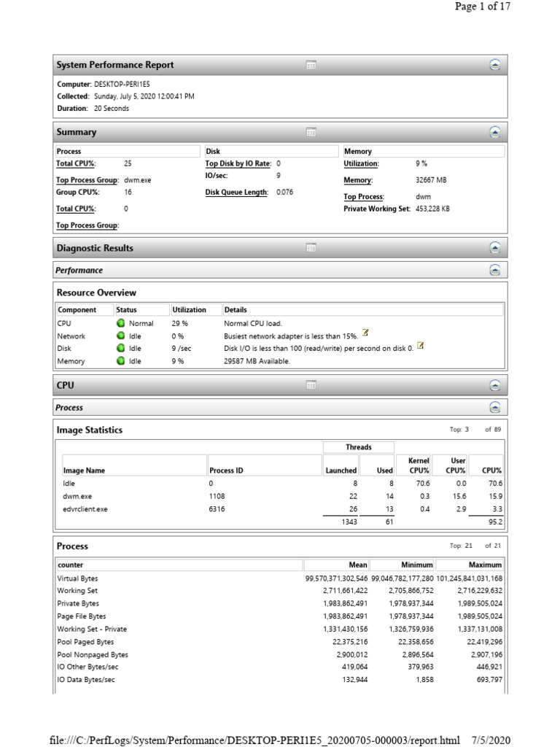
Task: Collapse the System Performance Report section
Action: 495,65
